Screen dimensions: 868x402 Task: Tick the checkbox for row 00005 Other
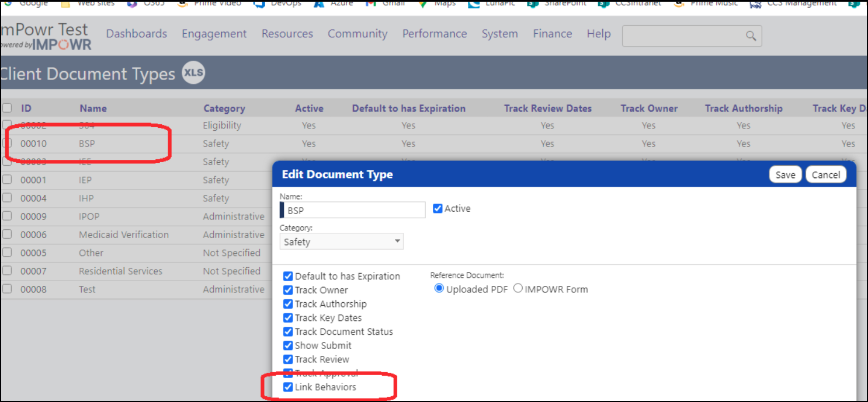coord(7,253)
